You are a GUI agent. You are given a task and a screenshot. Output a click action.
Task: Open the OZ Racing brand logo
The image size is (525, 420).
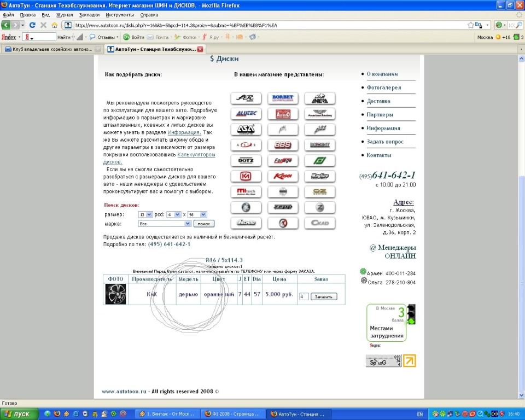(319, 191)
